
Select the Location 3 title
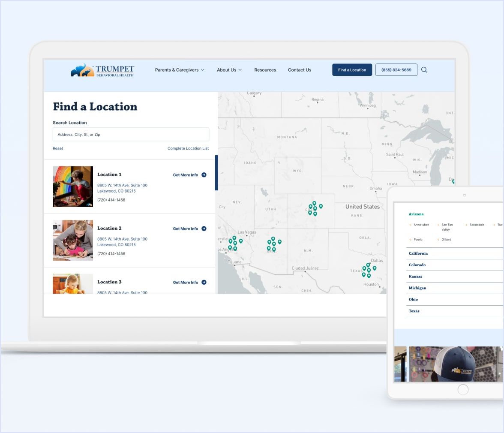click(x=109, y=282)
